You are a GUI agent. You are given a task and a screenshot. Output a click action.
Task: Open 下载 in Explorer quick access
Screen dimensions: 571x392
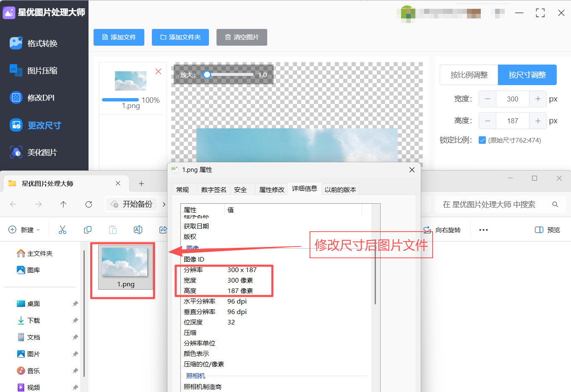coord(29,320)
